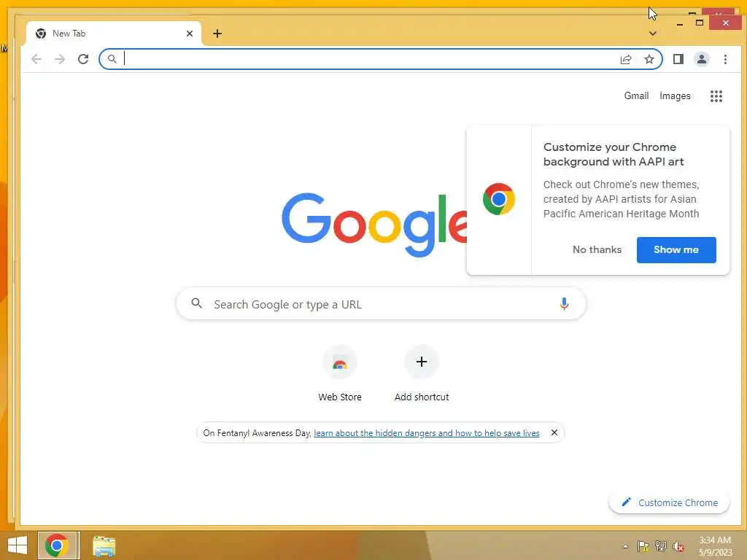
Task: Start voice search with the microphone
Action: point(564,304)
